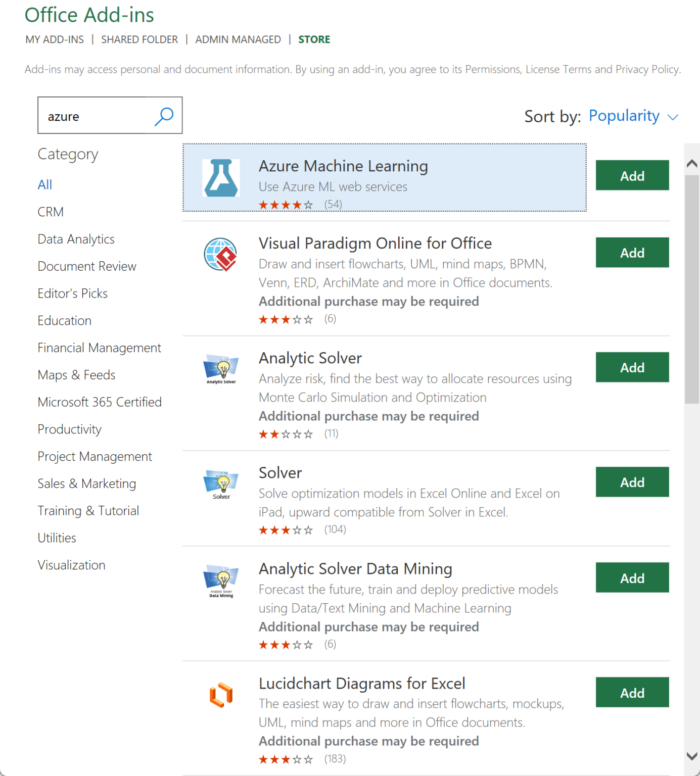Screen dimensions: 700x776
Task: Click the Analytic Solver app icon
Action: pyautogui.click(x=221, y=369)
